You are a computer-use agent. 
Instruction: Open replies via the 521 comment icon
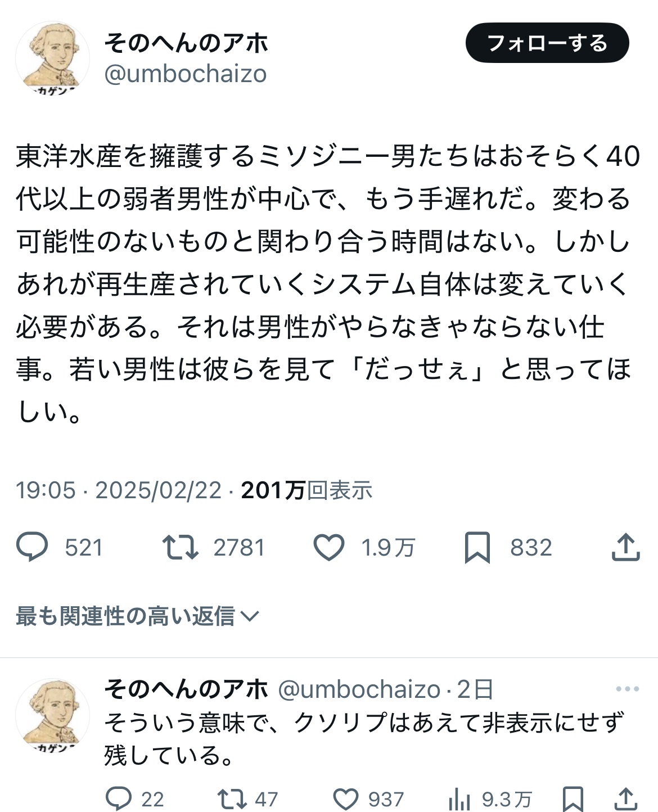click(x=33, y=547)
